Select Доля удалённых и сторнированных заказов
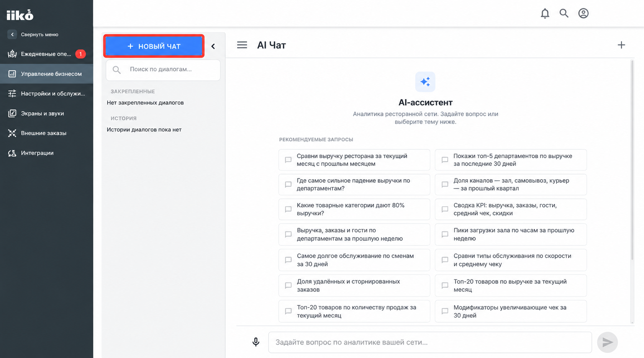The image size is (644, 358). 354,285
